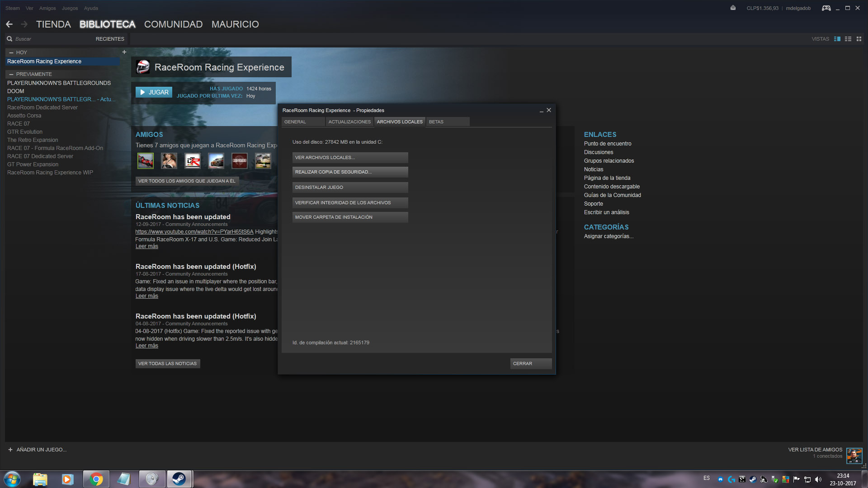868x488 pixels.
Task: Open the red car friend avatar
Action: point(146,161)
